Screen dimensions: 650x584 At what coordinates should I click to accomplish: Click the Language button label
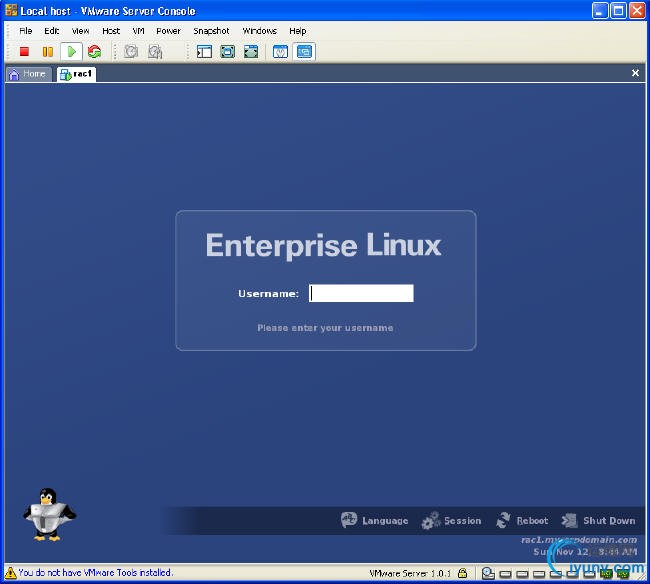click(x=385, y=521)
